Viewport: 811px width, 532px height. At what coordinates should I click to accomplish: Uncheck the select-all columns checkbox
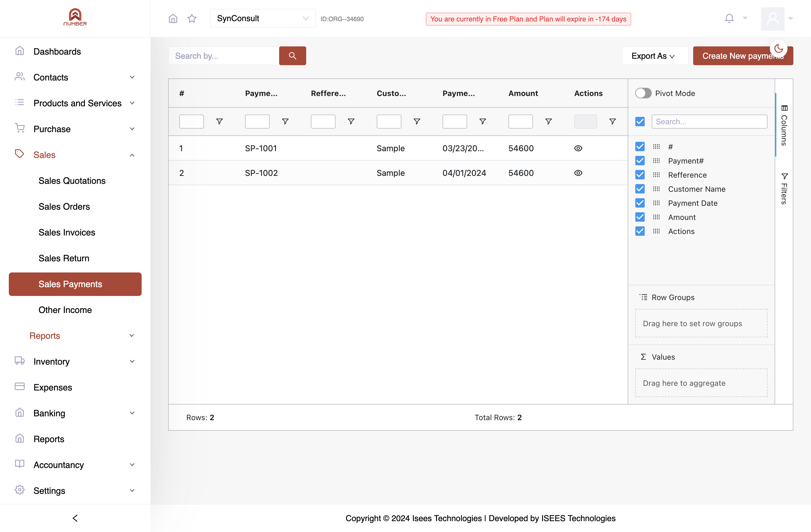pyautogui.click(x=640, y=122)
